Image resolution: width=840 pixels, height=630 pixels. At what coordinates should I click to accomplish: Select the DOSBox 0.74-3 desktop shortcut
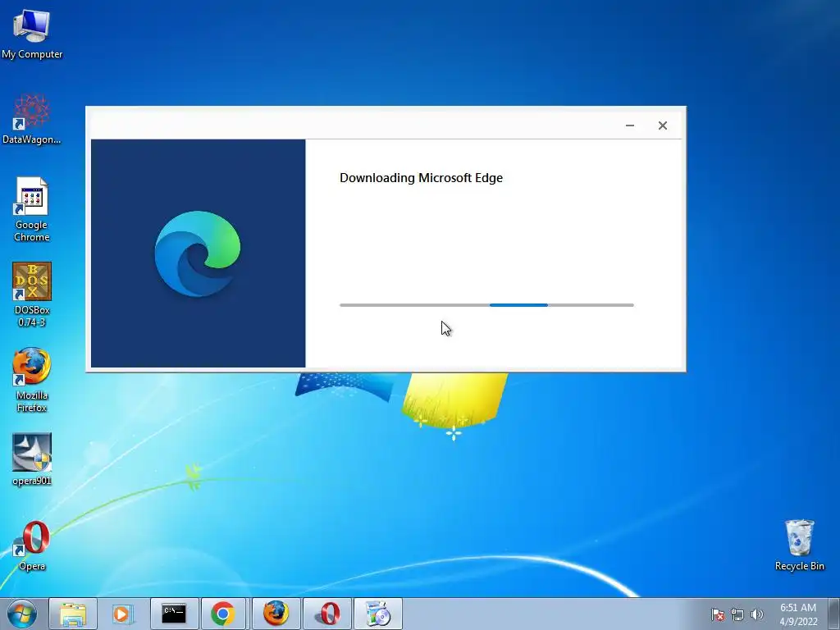[x=32, y=294]
